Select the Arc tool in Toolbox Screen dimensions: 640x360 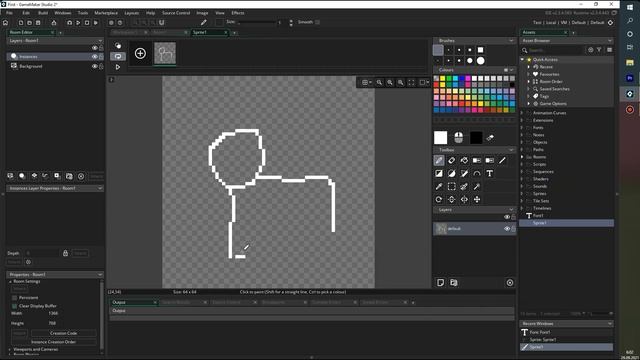tap(477, 173)
